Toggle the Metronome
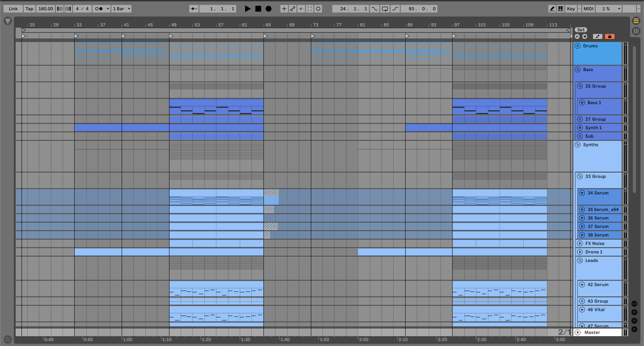Screen dimensions: 644x346 click(99, 9)
